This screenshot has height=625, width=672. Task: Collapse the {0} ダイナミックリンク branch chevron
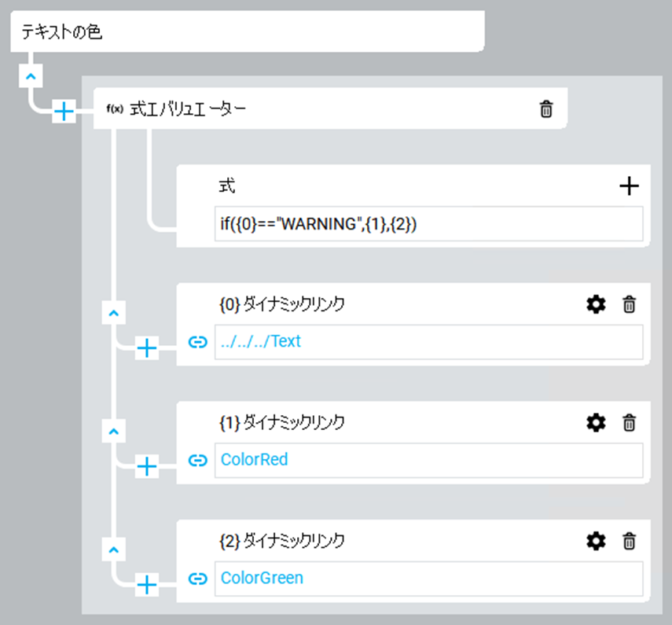coord(114,313)
